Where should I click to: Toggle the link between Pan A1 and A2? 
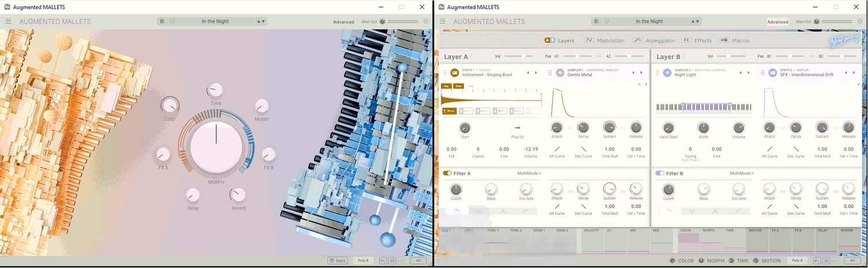point(599,57)
